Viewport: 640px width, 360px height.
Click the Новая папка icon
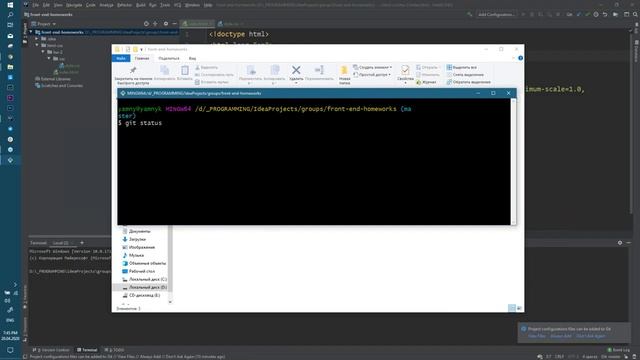click(x=344, y=70)
